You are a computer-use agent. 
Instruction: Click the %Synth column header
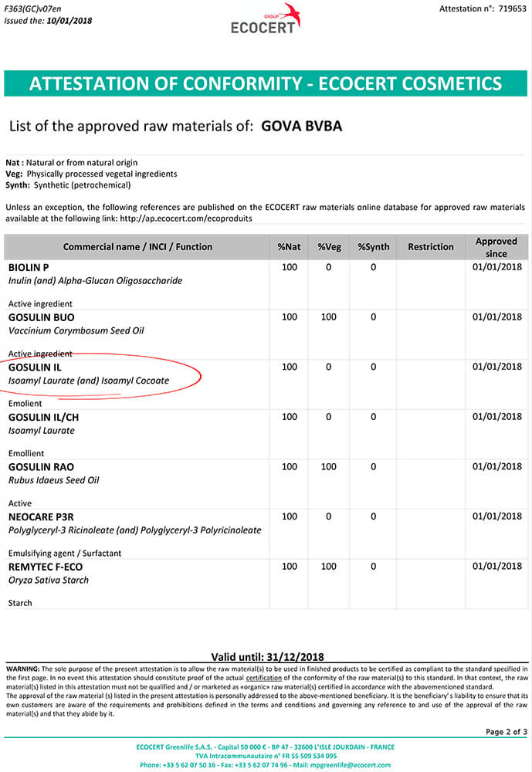(x=374, y=247)
